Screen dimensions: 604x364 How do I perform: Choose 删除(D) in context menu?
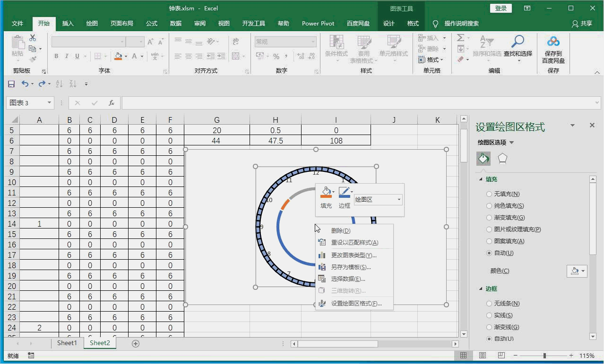click(x=354, y=231)
